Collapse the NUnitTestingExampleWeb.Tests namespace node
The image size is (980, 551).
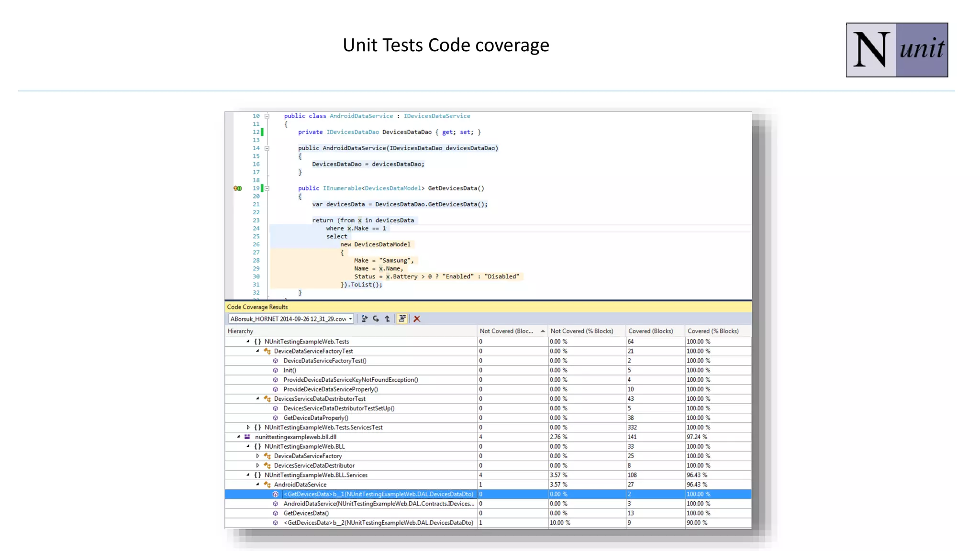248,342
